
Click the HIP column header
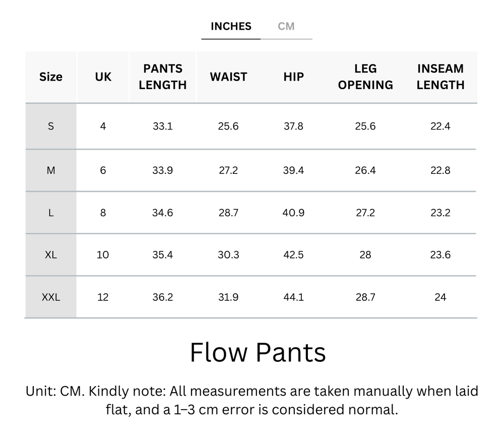pos(293,77)
